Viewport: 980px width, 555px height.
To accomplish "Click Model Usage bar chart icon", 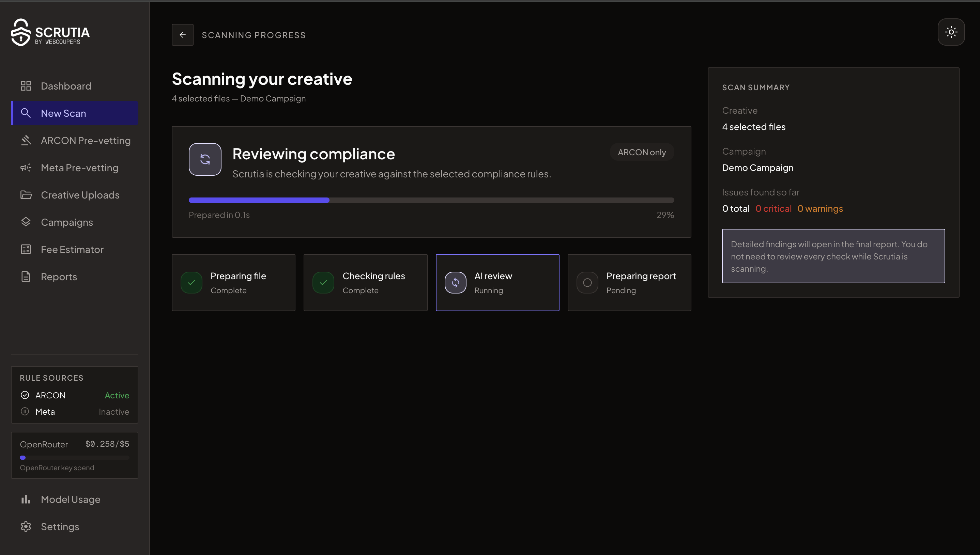I will pos(26,499).
